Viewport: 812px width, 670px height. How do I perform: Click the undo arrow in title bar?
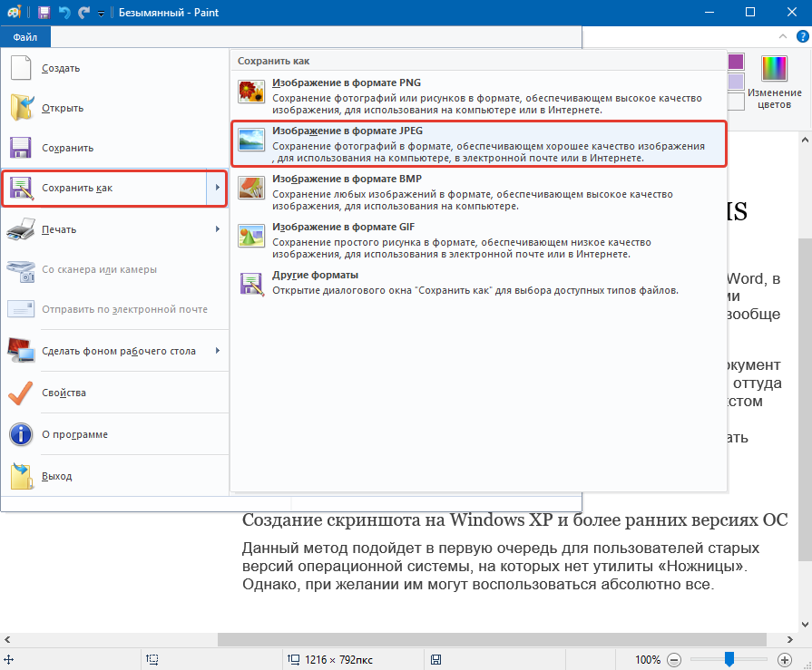click(x=64, y=13)
